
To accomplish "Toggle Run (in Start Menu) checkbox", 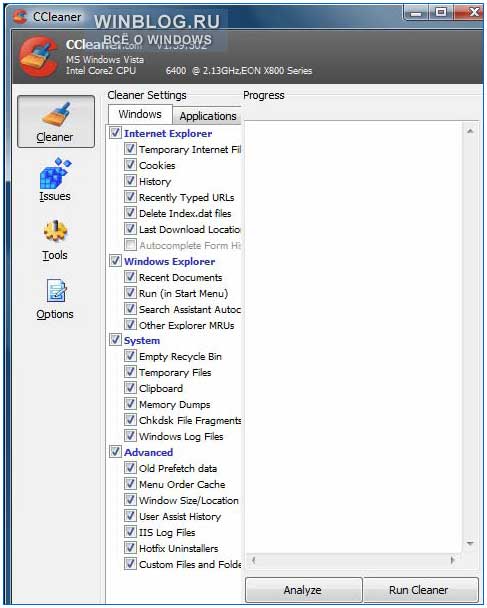I will pos(130,292).
